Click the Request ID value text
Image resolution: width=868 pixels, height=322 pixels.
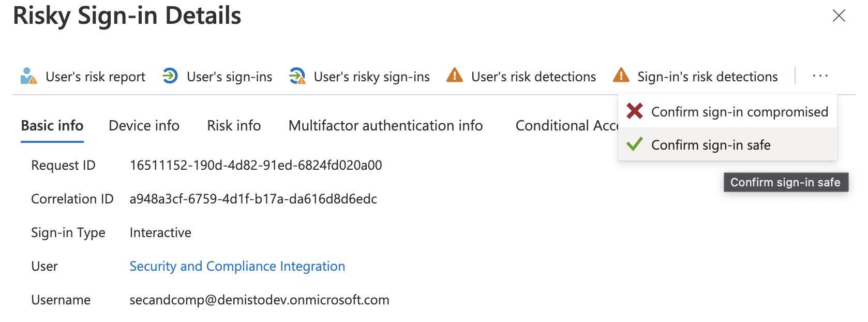click(256, 165)
